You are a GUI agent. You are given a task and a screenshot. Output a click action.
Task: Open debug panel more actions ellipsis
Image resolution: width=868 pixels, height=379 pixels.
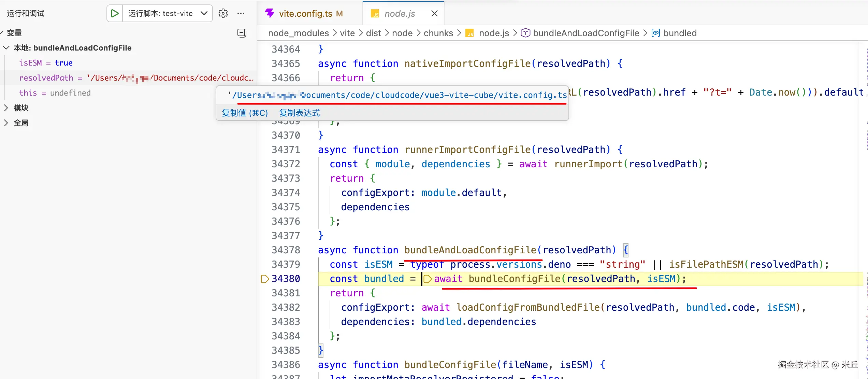(x=241, y=13)
